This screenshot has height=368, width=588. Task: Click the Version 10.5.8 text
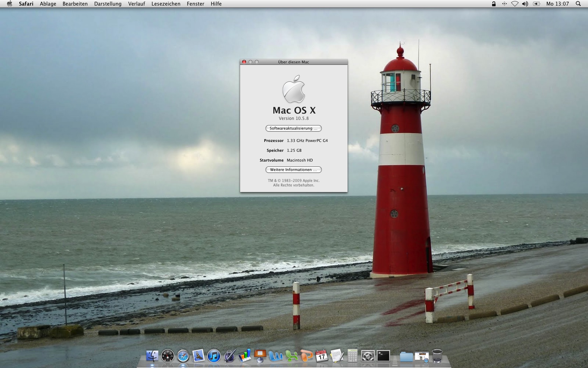tap(294, 118)
